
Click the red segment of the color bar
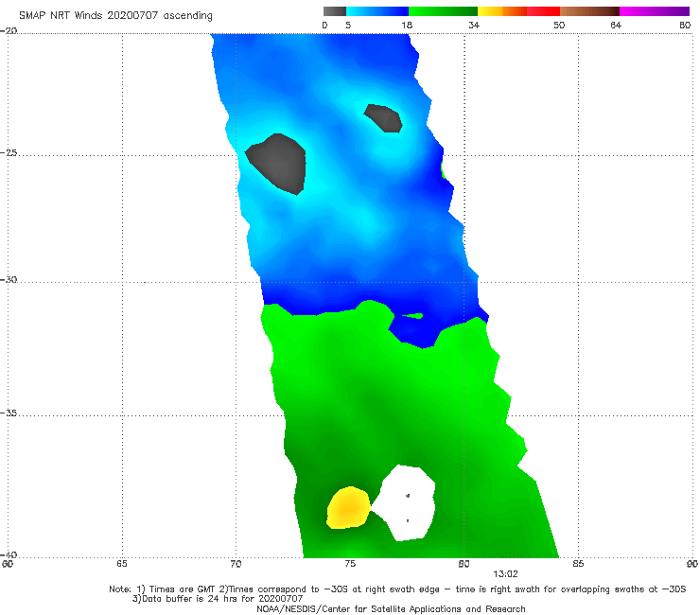(543, 11)
